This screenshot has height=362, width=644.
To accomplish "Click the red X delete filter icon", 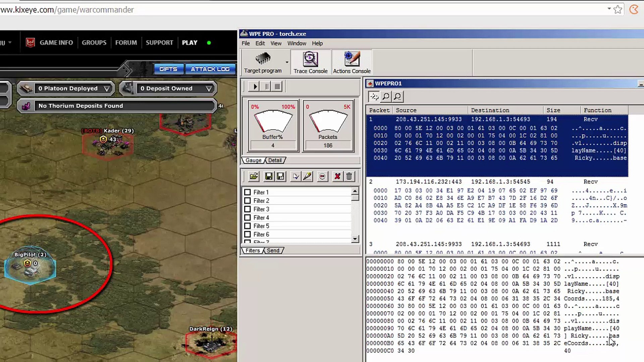I will [x=337, y=176].
